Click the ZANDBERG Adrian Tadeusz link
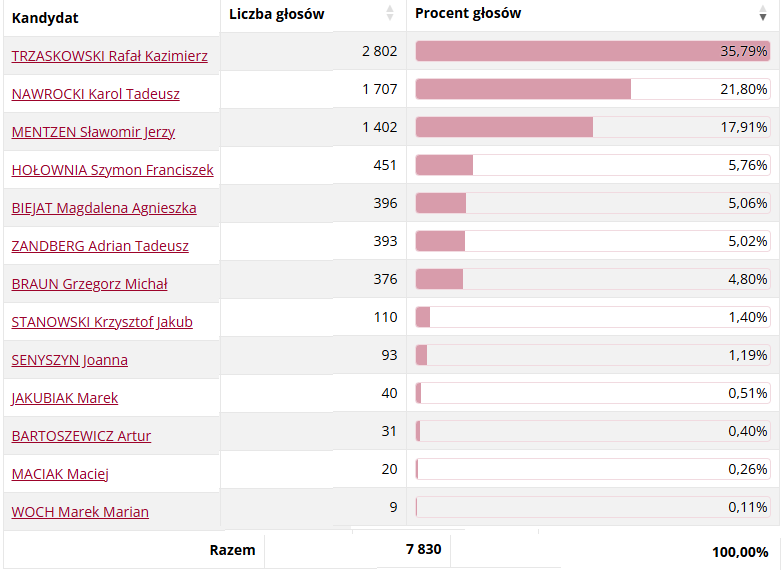Viewport: 781px width, 570px height. (x=100, y=246)
